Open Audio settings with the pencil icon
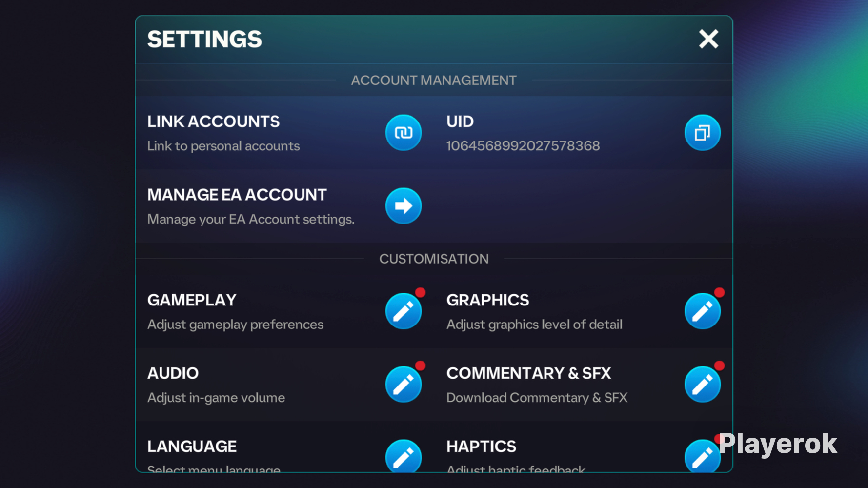This screenshot has width=868, height=488. 404,385
